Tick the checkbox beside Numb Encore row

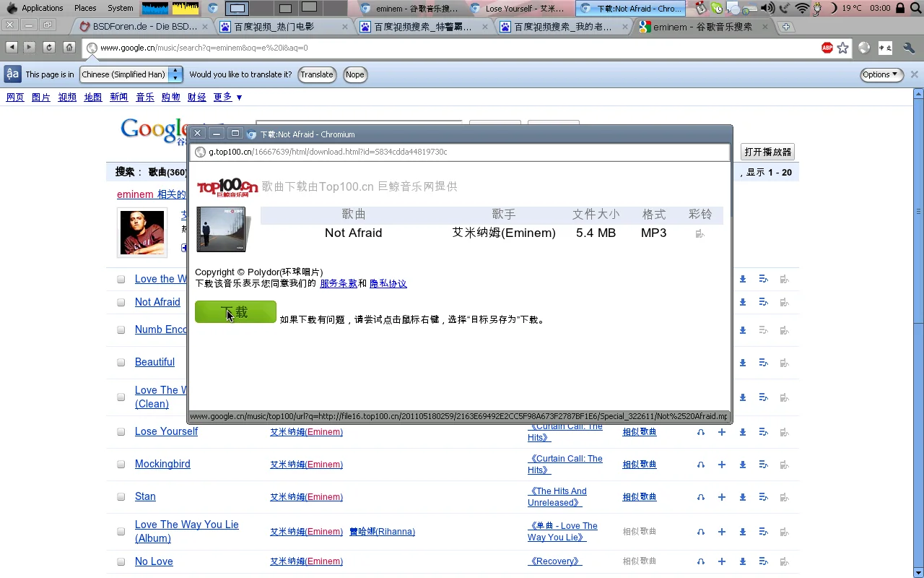121,330
